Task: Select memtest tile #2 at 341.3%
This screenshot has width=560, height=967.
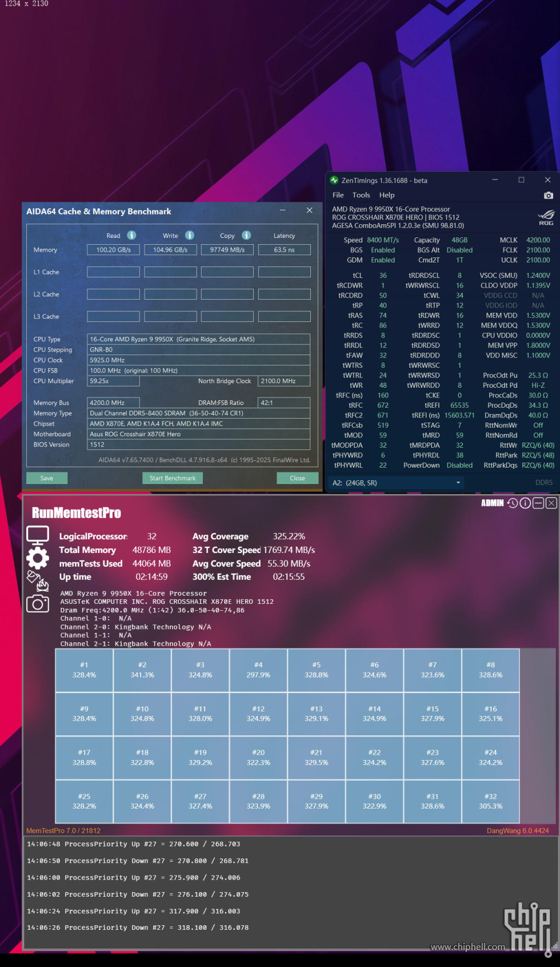Action: (142, 670)
